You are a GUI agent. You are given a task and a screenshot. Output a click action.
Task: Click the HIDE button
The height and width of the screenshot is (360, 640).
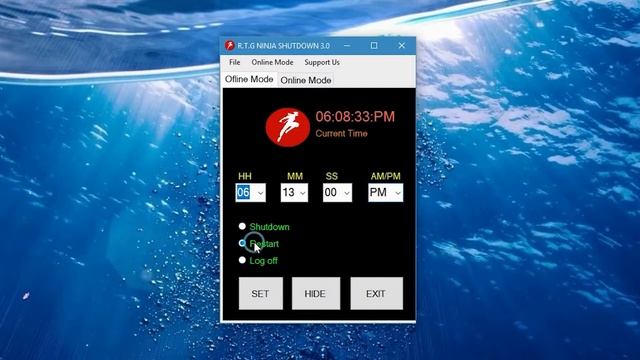pos(316,293)
